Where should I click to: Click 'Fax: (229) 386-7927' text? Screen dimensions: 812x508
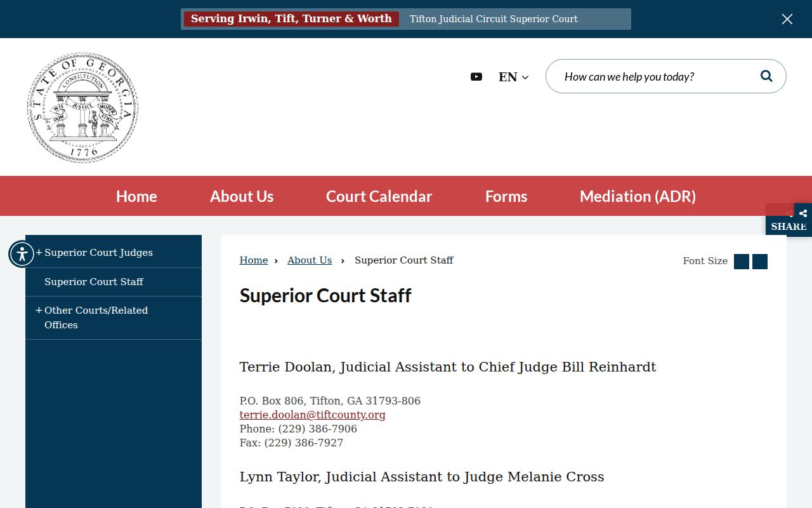tap(291, 443)
